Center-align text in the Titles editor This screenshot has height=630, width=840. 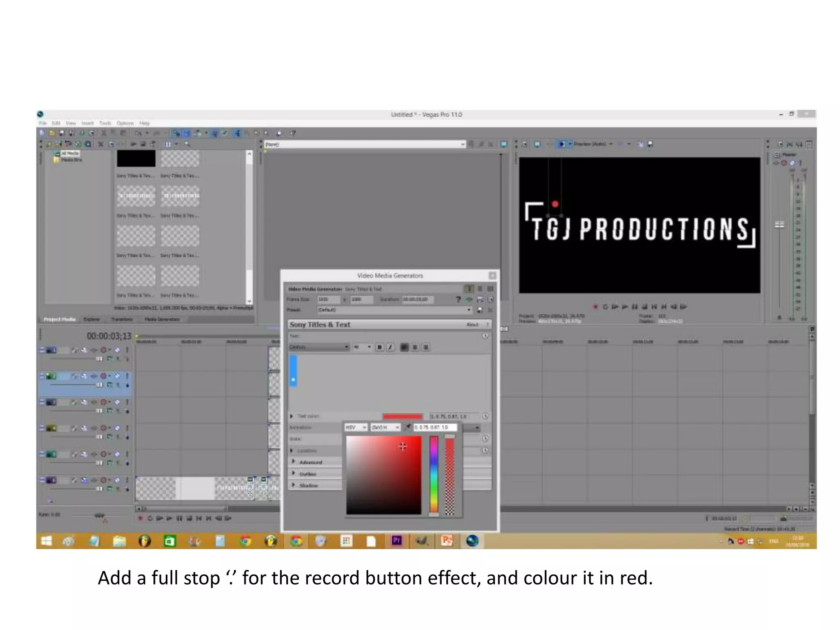415,347
